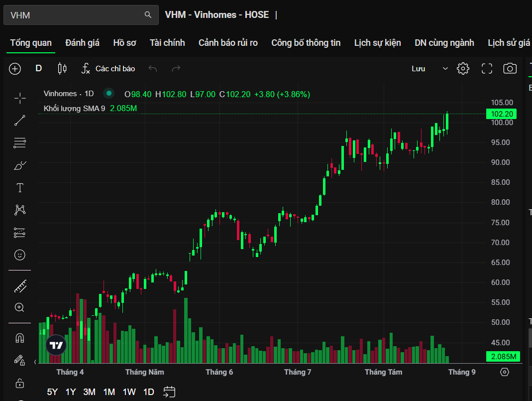This screenshot has width=532, height=401.
Task: Click the 102.20 current price label
Action: click(502, 114)
